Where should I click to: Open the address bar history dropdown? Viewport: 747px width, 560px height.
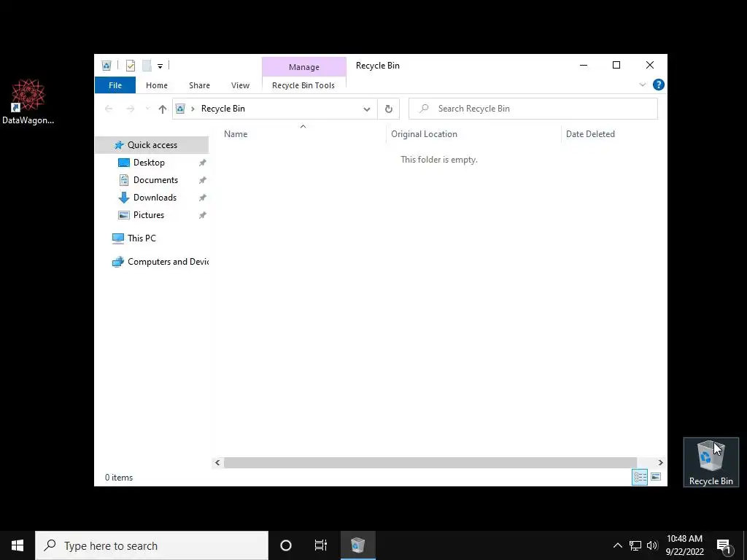[x=367, y=109]
